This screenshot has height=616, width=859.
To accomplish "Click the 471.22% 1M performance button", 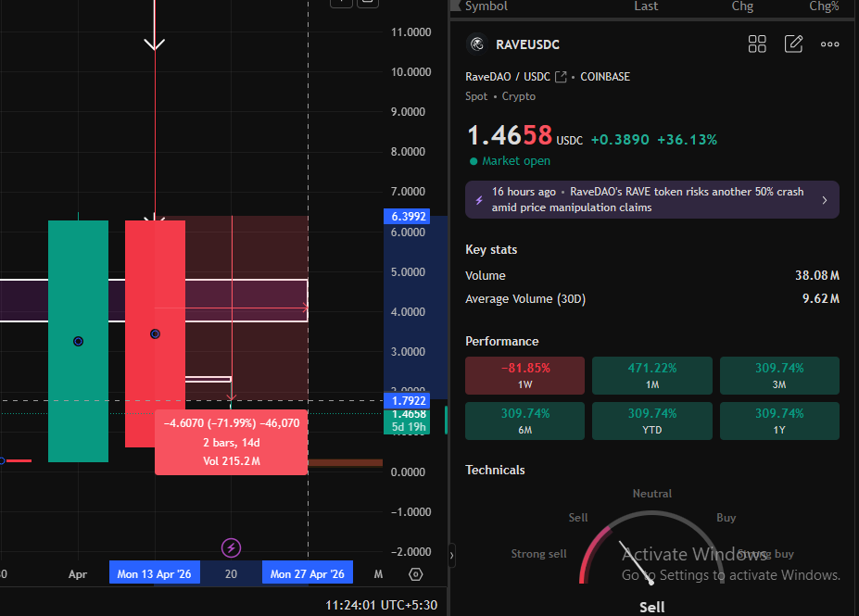I will click(651, 375).
